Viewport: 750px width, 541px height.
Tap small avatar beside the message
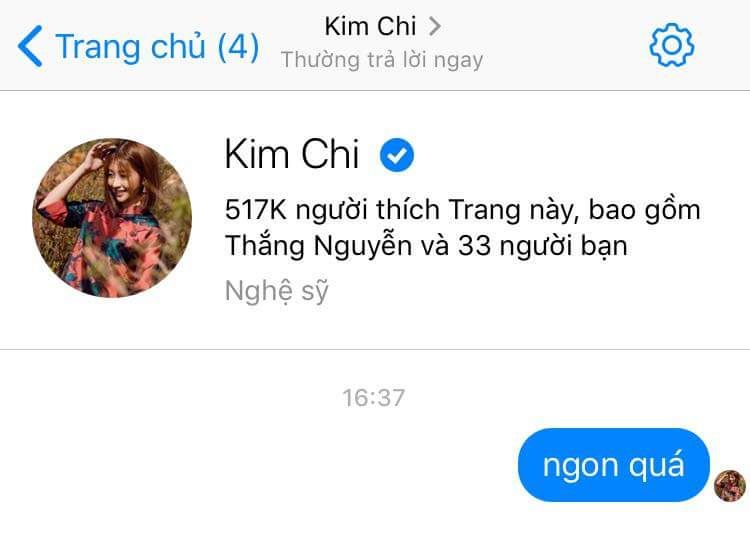pyautogui.click(x=729, y=486)
